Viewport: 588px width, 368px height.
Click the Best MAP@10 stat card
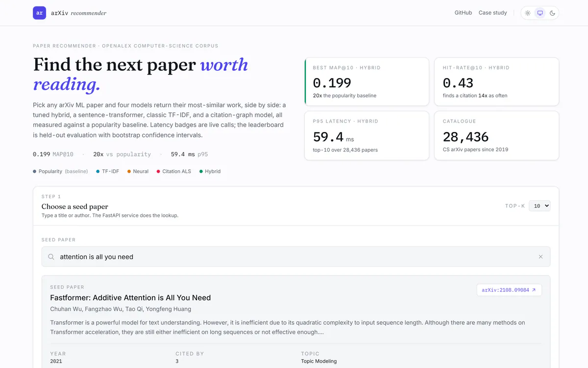pyautogui.click(x=367, y=81)
